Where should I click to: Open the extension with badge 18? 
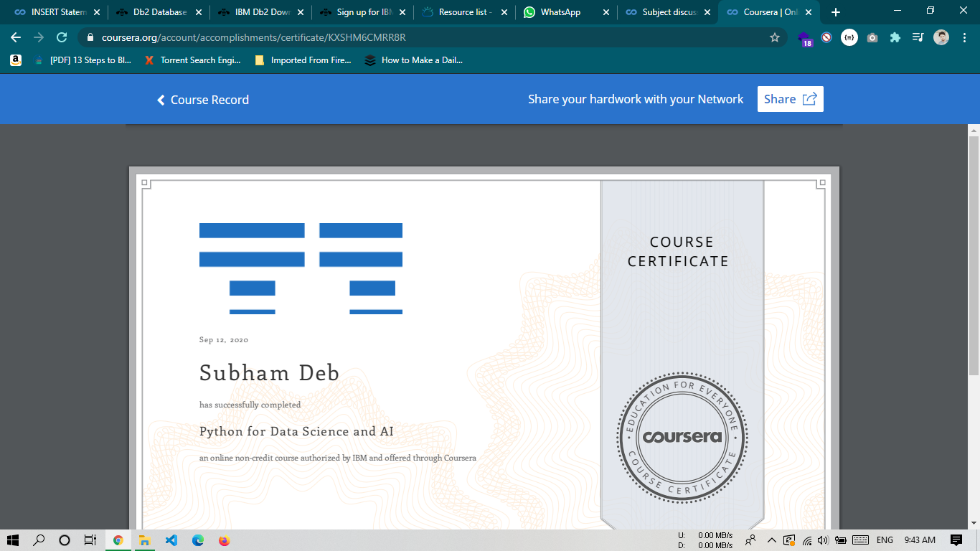coord(804,38)
